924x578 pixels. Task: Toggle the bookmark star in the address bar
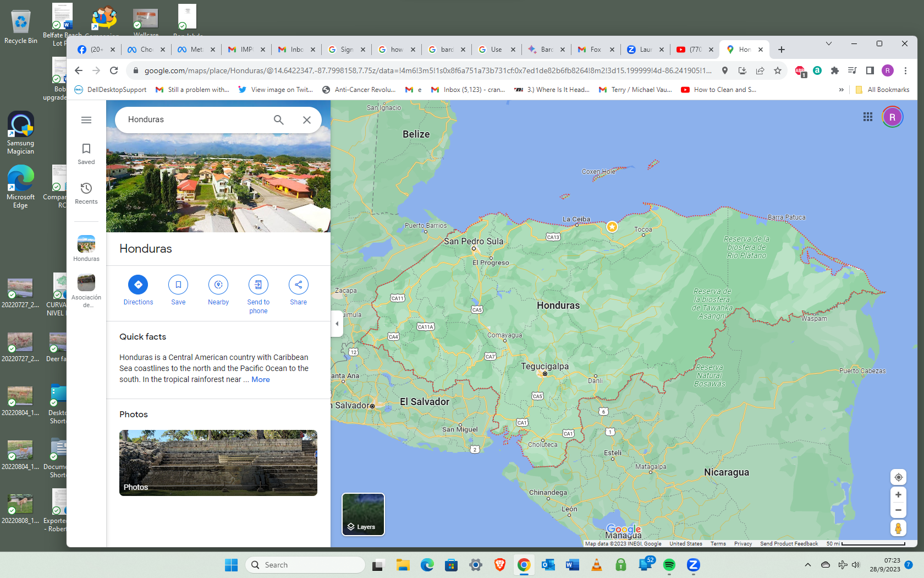(778, 71)
